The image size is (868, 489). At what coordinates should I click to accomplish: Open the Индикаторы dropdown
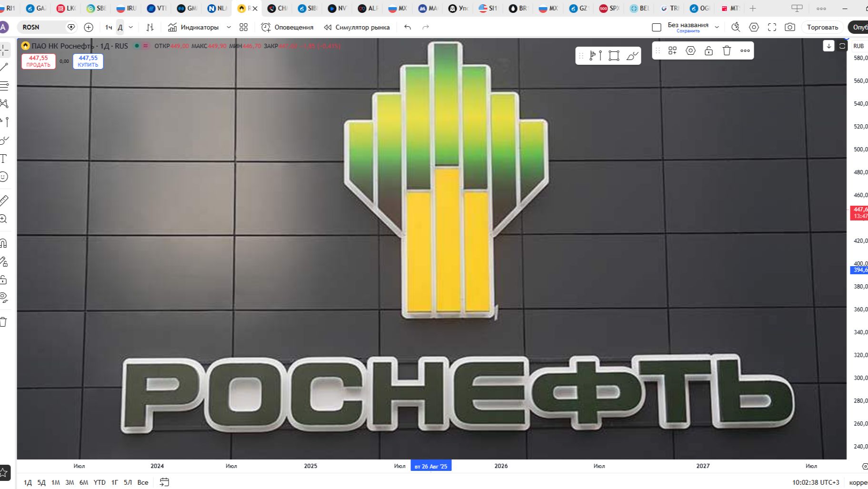[x=199, y=27]
